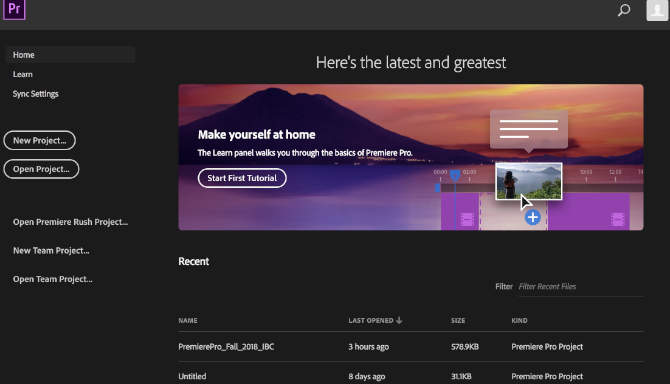The image size is (670, 384).
Task: Click the '8 days ago' cell
Action: (367, 376)
